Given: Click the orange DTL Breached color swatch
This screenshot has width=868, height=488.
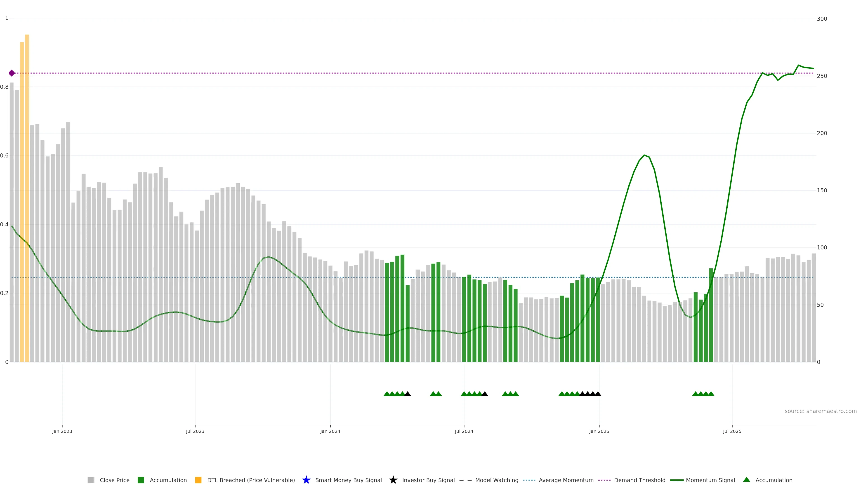Looking at the screenshot, I should (198, 480).
